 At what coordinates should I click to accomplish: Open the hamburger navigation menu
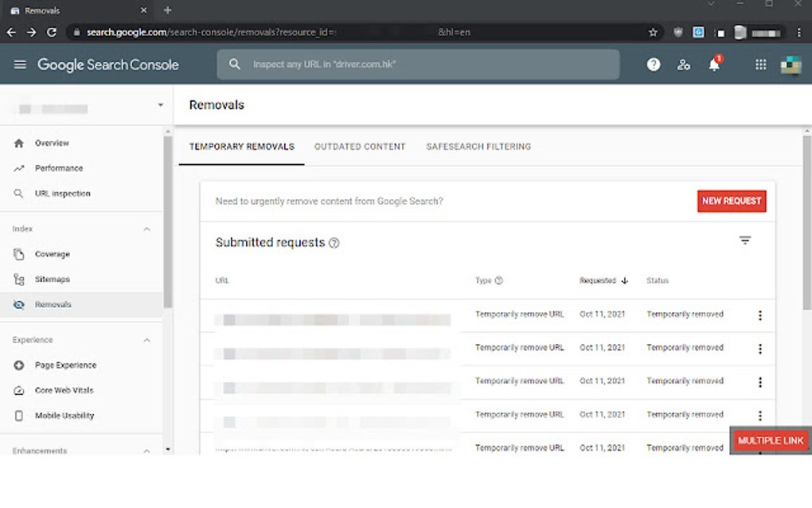20,64
